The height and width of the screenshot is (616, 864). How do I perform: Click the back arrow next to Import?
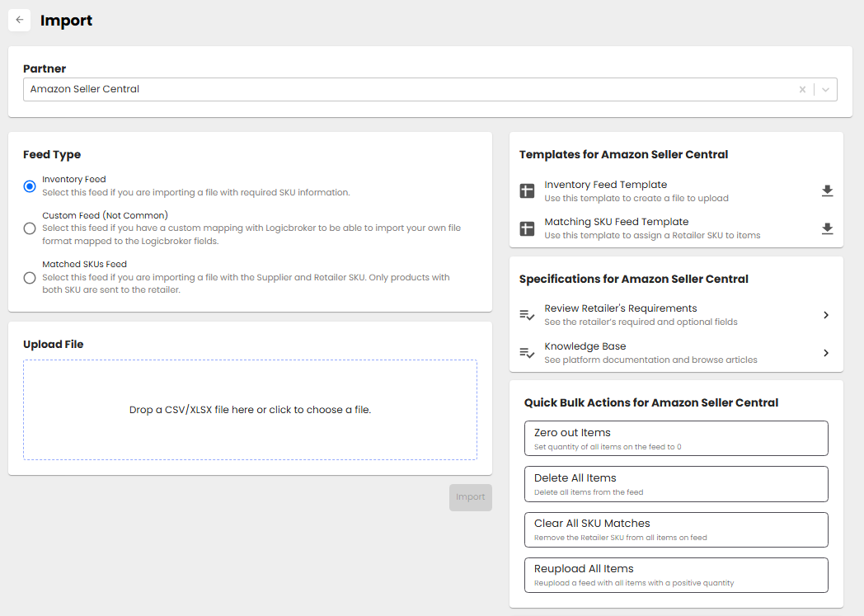(20, 21)
